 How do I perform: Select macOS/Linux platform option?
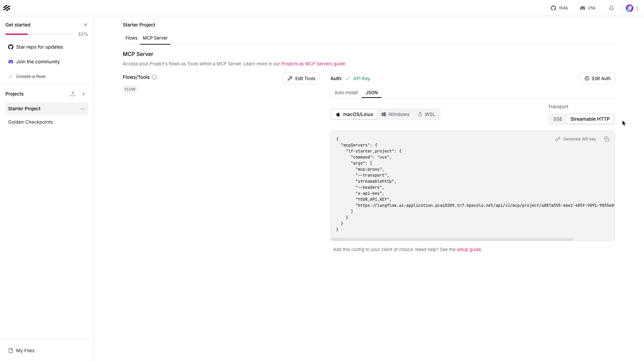355,114
